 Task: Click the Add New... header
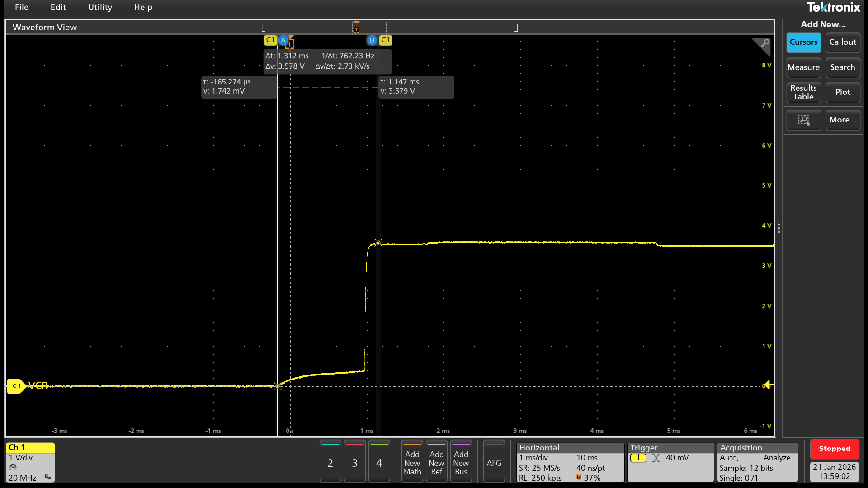click(823, 24)
